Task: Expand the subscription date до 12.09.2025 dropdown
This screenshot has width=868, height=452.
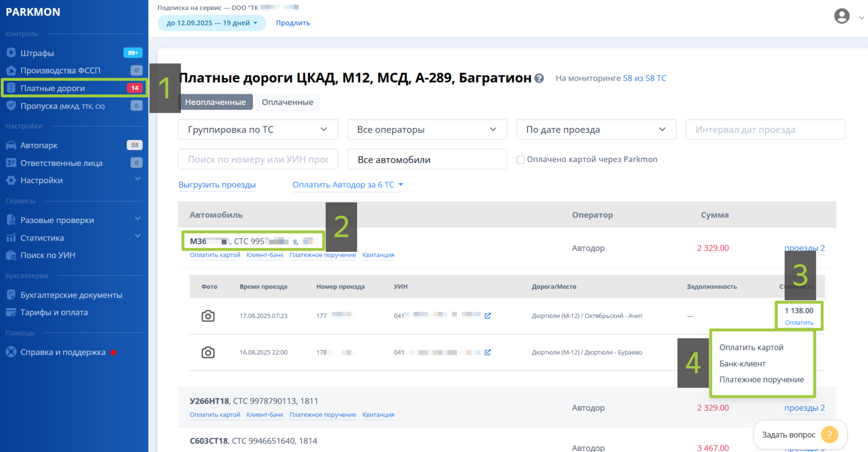Action: click(212, 23)
